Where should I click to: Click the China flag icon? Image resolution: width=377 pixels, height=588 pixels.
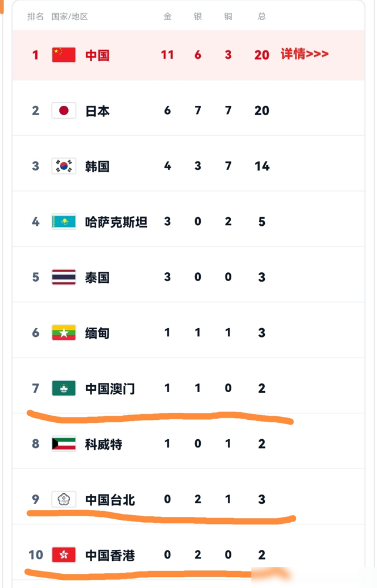point(63,55)
